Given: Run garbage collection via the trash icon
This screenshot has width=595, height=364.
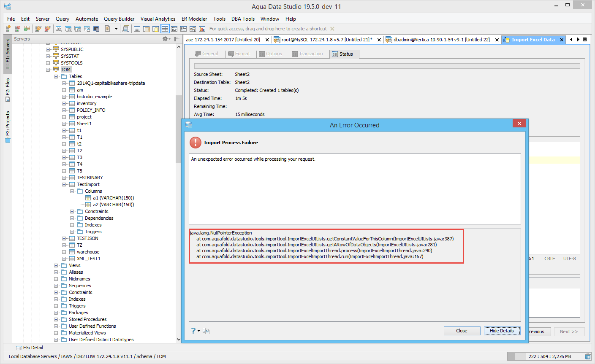Looking at the screenshot, I should click(588, 356).
